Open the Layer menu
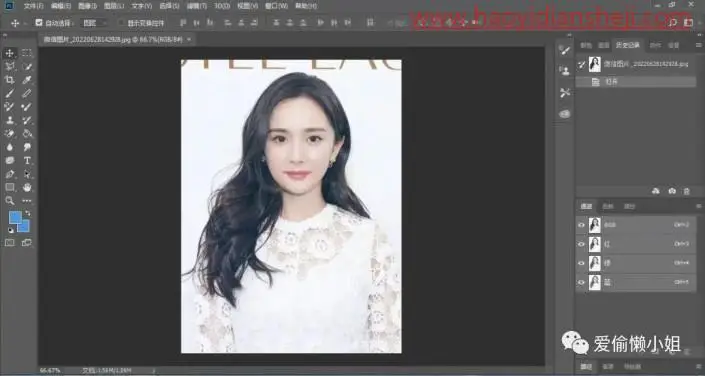Screen dimensions: 705x376 pyautogui.click(x=114, y=6)
